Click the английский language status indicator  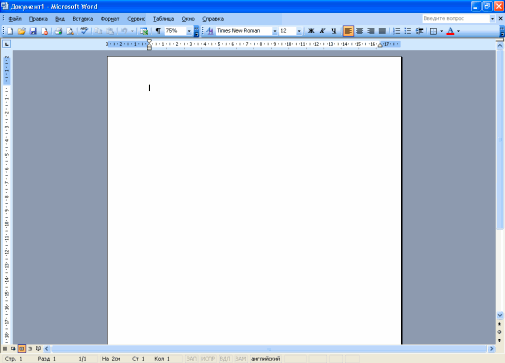265,359
